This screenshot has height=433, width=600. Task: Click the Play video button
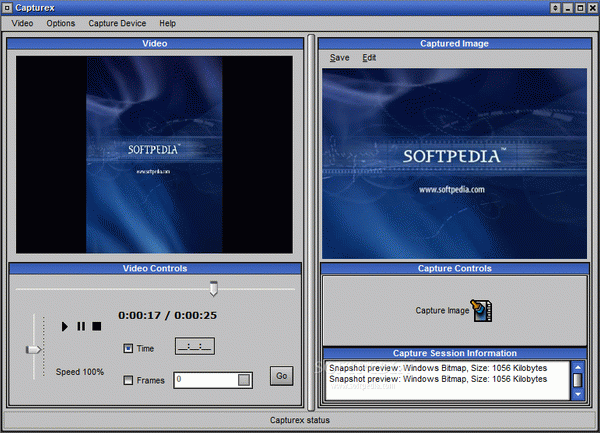click(x=65, y=326)
